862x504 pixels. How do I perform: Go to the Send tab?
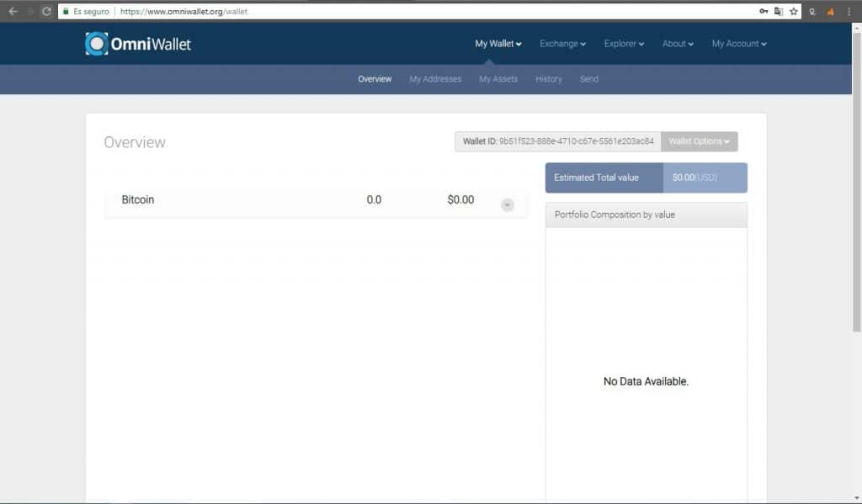tap(588, 79)
